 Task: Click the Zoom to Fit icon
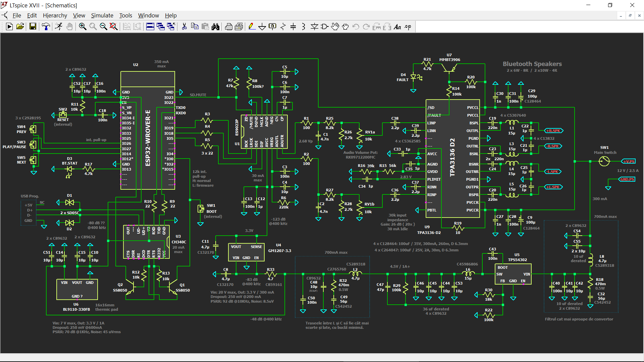(x=114, y=26)
